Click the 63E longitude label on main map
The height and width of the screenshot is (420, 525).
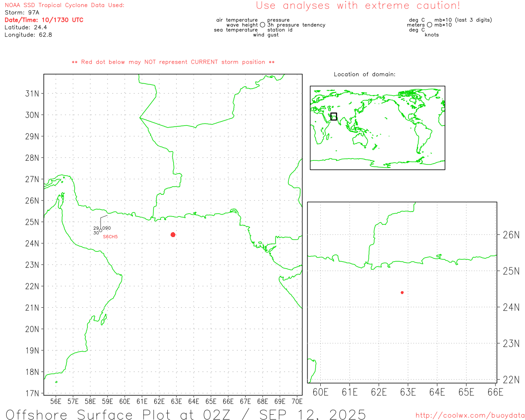176,402
